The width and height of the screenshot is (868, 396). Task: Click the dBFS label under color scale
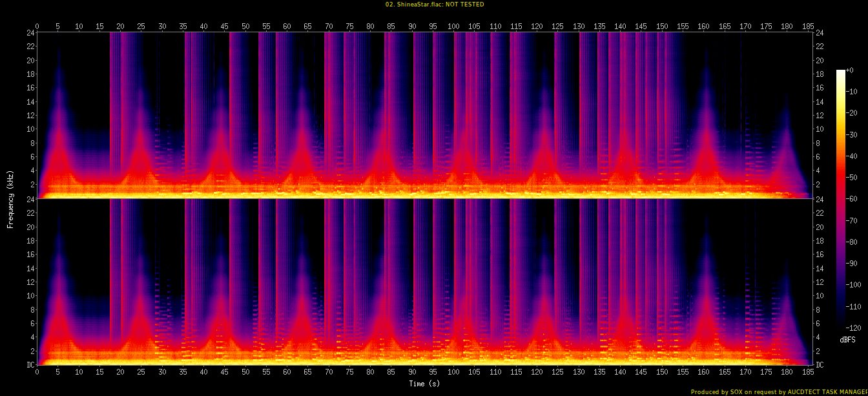[x=847, y=339]
